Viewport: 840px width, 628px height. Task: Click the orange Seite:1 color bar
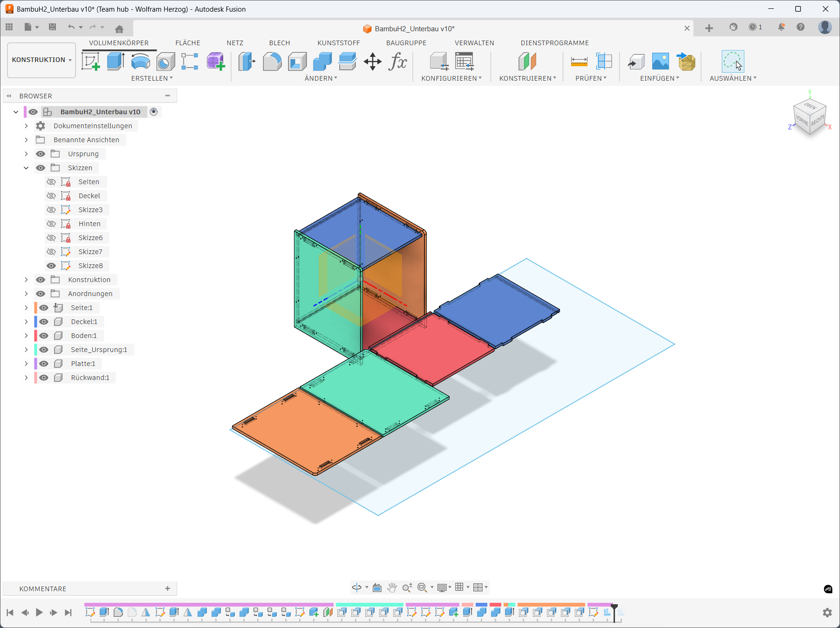[35, 308]
